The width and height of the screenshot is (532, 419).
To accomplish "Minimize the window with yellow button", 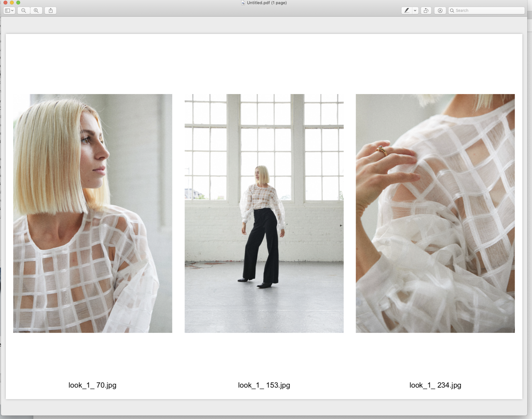I will click(12, 3).
